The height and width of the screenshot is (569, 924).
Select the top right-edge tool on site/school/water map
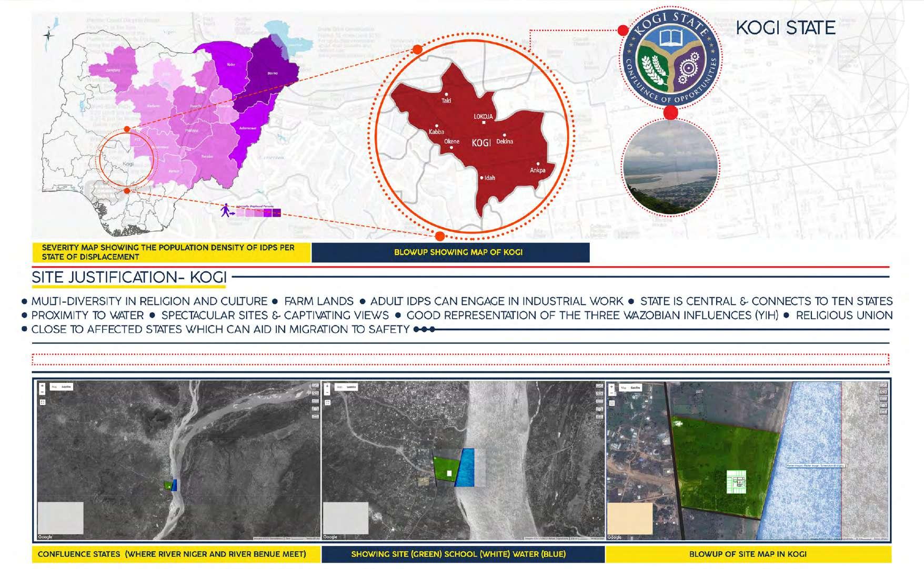(x=600, y=386)
